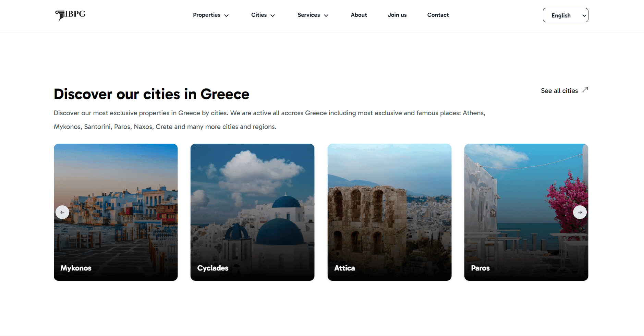Click the previous arrow on the Mykonos card

point(62,212)
